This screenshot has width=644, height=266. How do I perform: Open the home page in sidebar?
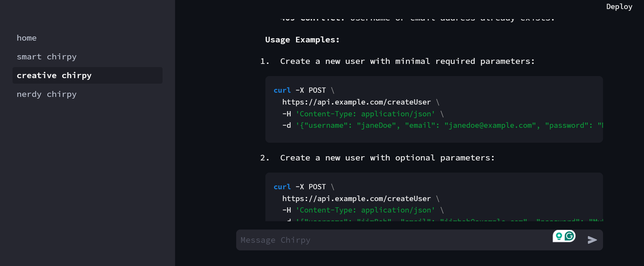[27, 38]
